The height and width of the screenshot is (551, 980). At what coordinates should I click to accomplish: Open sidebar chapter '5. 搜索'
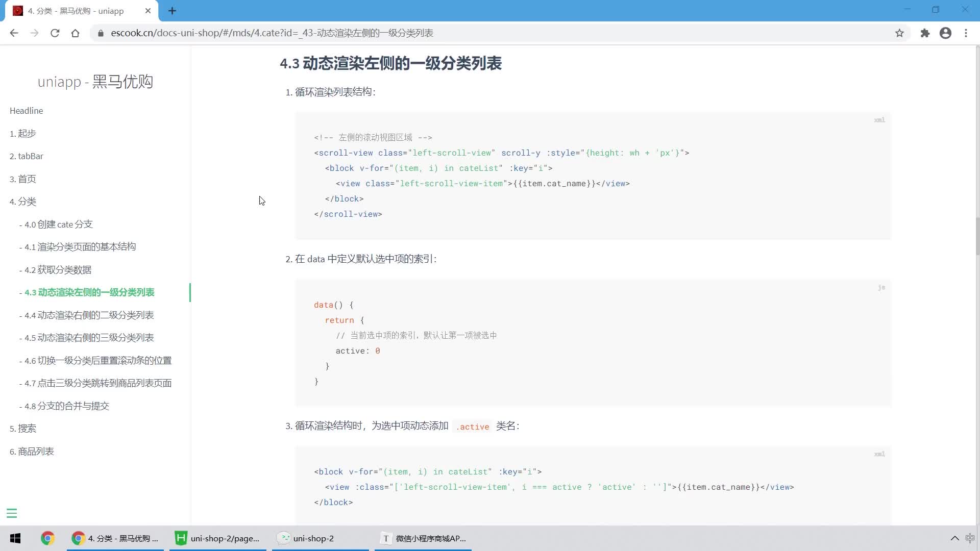pos(23,429)
